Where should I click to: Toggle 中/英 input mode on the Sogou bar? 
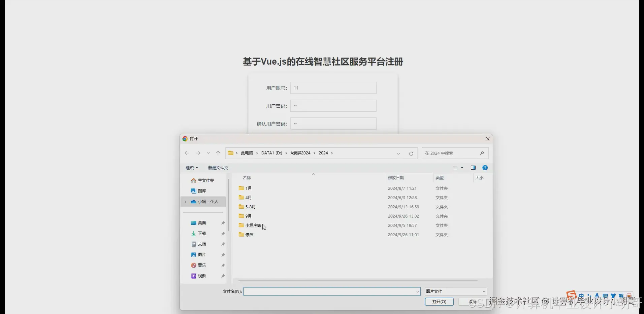click(581, 295)
